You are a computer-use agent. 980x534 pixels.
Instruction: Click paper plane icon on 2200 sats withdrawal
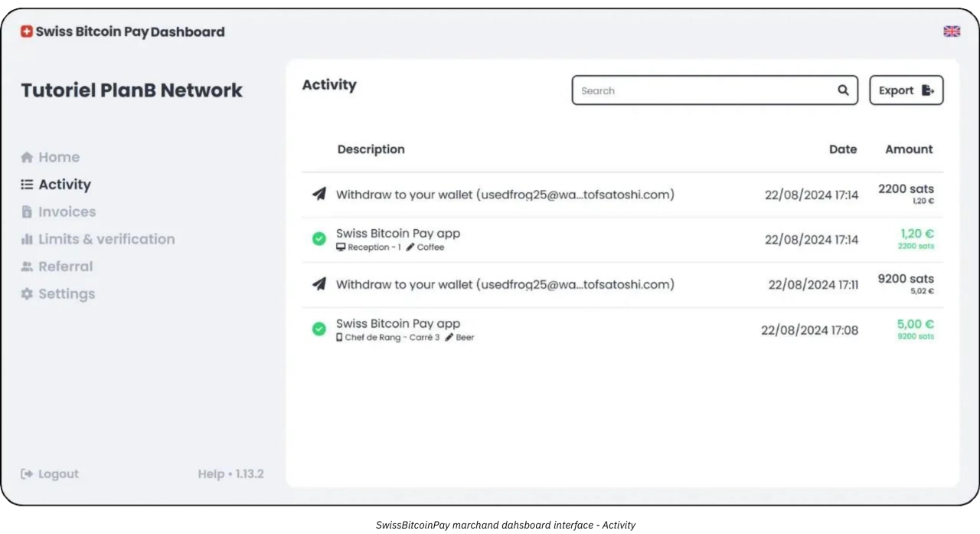[x=319, y=195]
